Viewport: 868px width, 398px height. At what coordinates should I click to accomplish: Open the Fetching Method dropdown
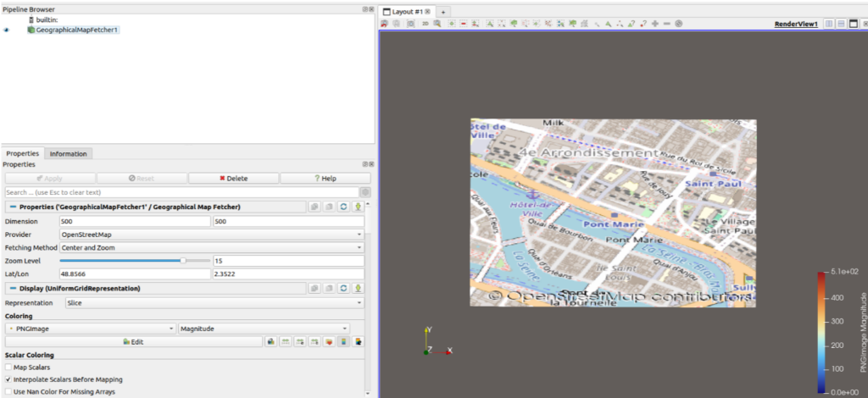(212, 247)
